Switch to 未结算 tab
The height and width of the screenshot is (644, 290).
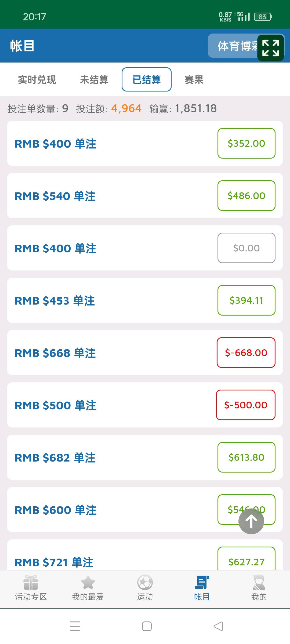click(94, 80)
